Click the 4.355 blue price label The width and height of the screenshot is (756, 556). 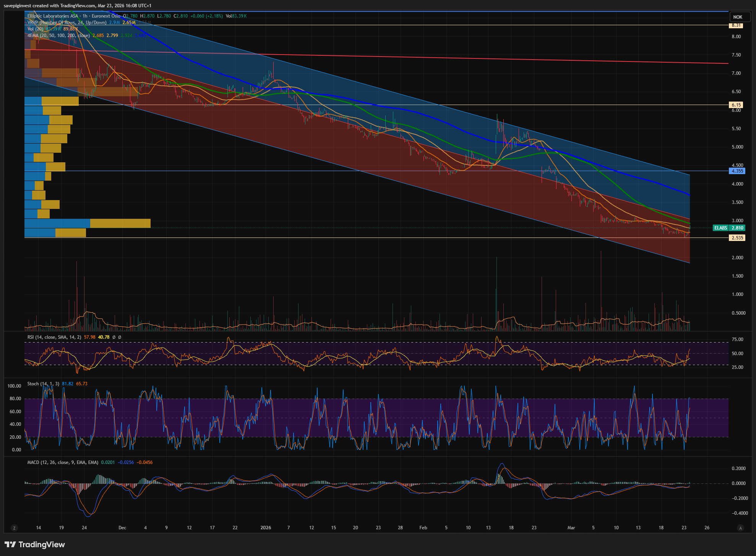click(x=737, y=171)
